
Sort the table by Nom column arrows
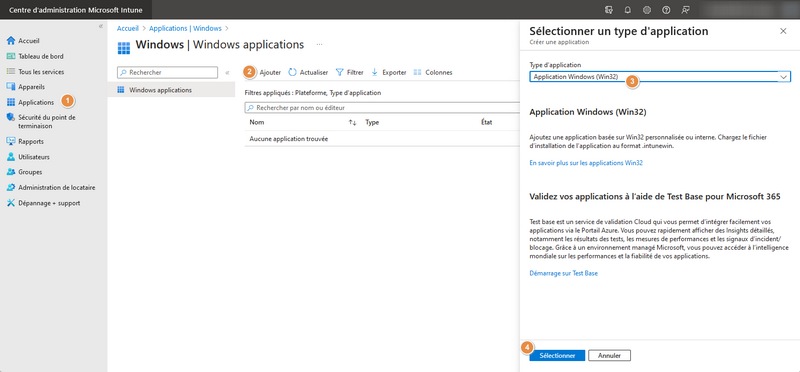pyautogui.click(x=352, y=122)
